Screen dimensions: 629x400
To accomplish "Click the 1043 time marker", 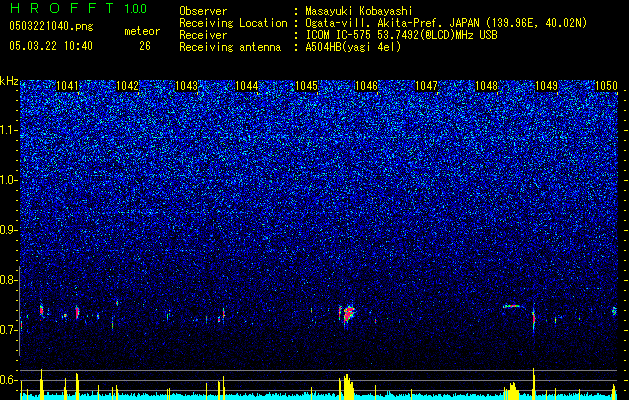I will (187, 86).
